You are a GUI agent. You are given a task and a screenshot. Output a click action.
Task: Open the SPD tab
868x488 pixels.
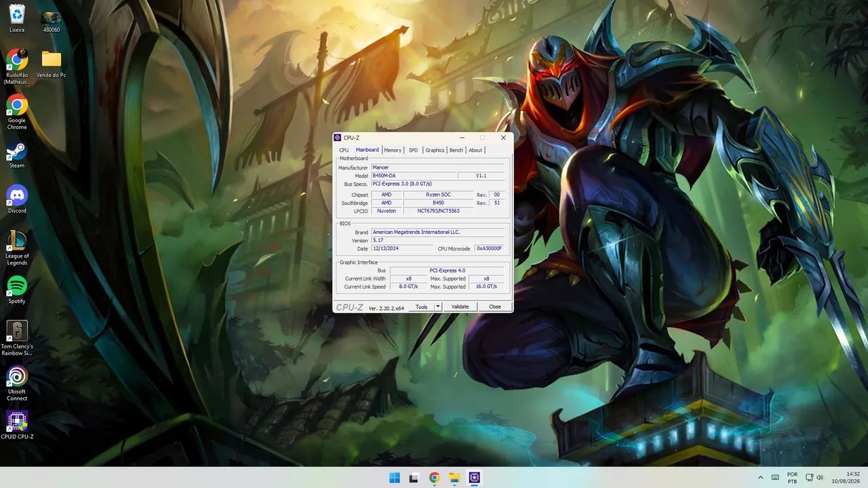pyautogui.click(x=413, y=150)
